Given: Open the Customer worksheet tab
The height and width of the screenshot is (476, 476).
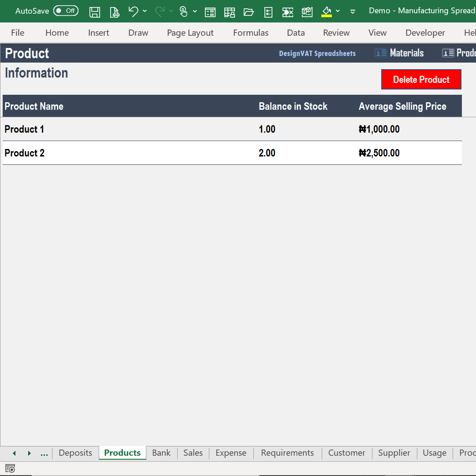Looking at the screenshot, I should pyautogui.click(x=346, y=453).
